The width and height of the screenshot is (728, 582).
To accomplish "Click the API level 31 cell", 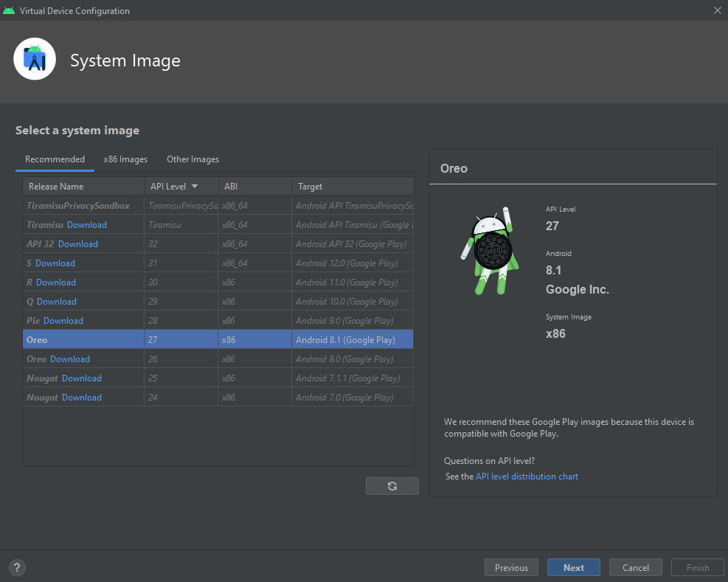I will [181, 263].
